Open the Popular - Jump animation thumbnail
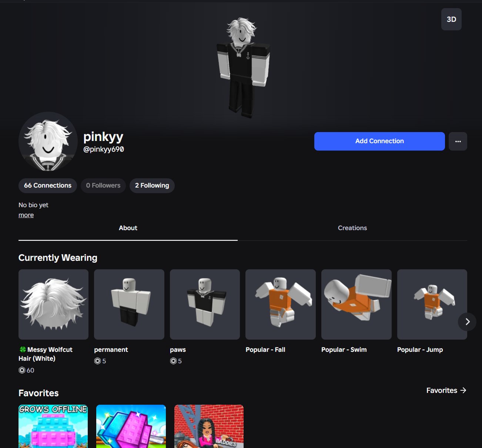482x448 pixels. (x=432, y=304)
